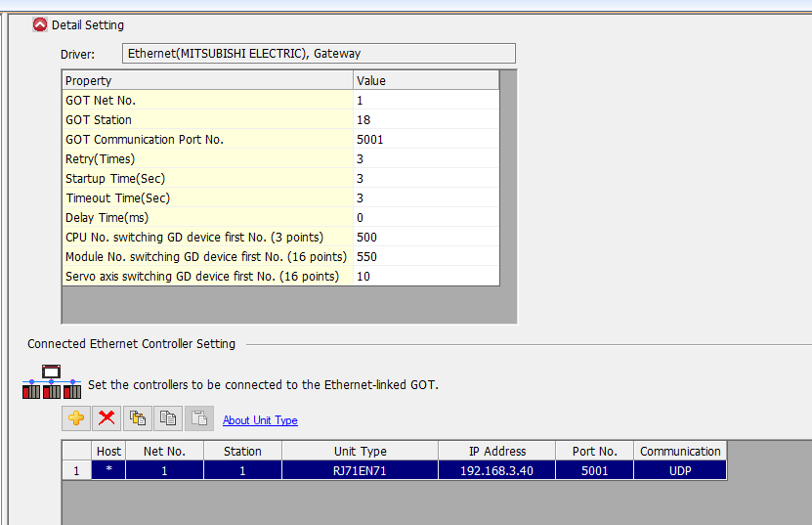Click the copy controller row icon
Screen dimensions: 812x525
click(x=168, y=418)
